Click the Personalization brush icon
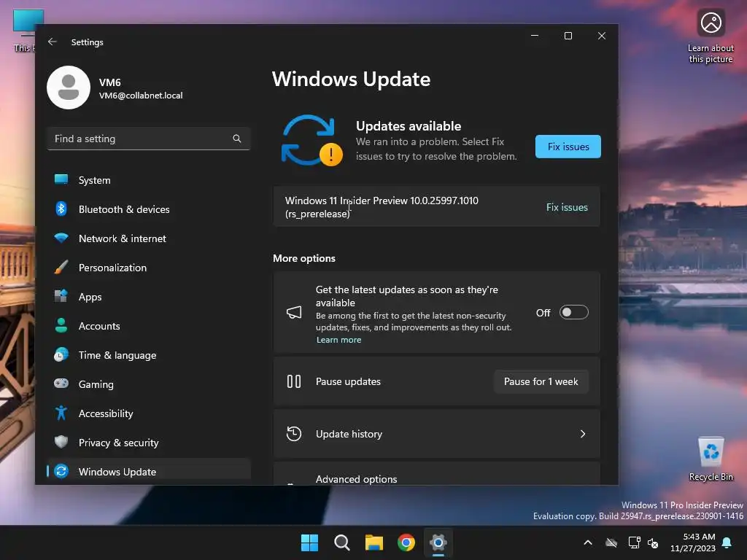The image size is (747, 560). (61, 267)
